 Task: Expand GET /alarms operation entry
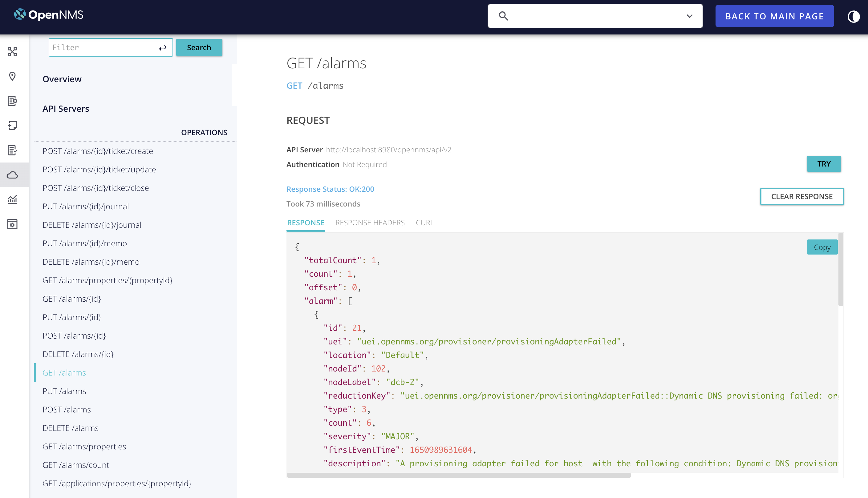[64, 372]
